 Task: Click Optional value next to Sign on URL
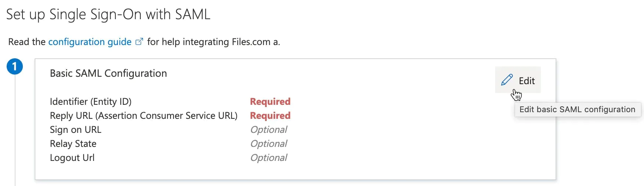click(269, 130)
